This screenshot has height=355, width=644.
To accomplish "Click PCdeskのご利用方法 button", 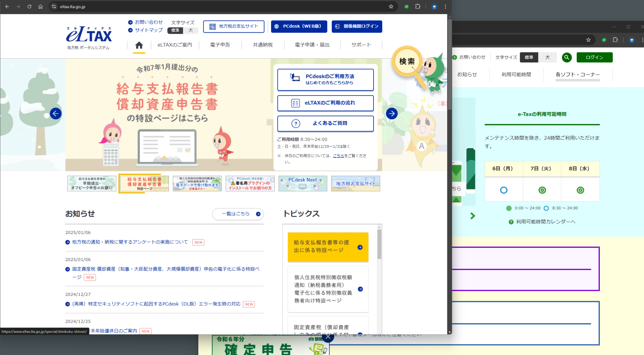I will point(326,79).
